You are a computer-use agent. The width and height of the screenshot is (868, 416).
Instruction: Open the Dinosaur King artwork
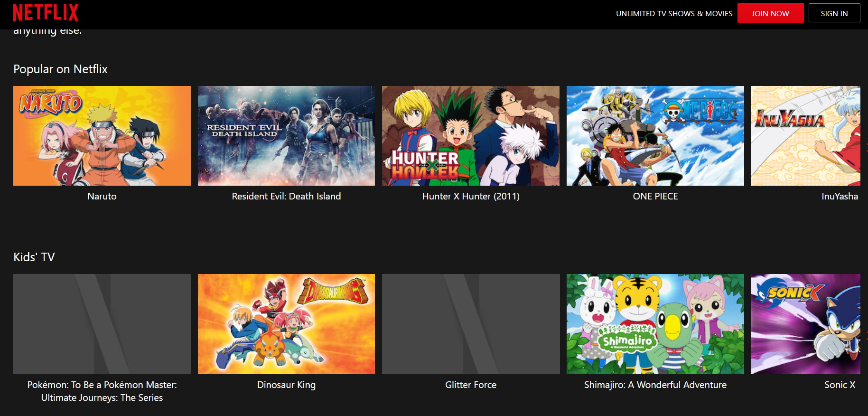(x=286, y=324)
